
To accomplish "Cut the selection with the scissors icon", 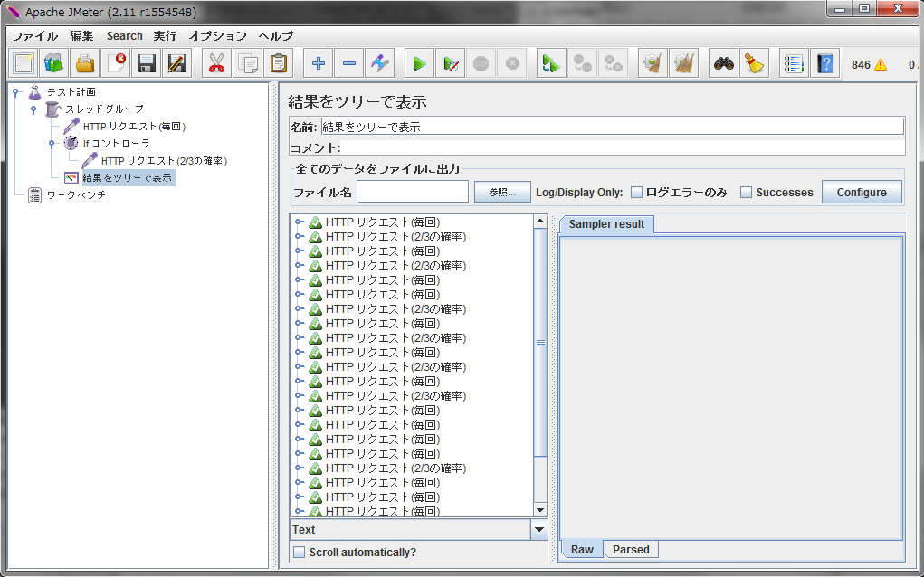I will pos(217,63).
